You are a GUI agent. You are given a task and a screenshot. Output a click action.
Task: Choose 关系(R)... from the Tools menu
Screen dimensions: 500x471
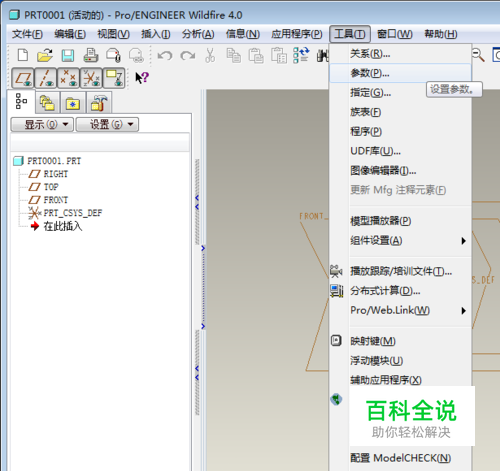400,54
